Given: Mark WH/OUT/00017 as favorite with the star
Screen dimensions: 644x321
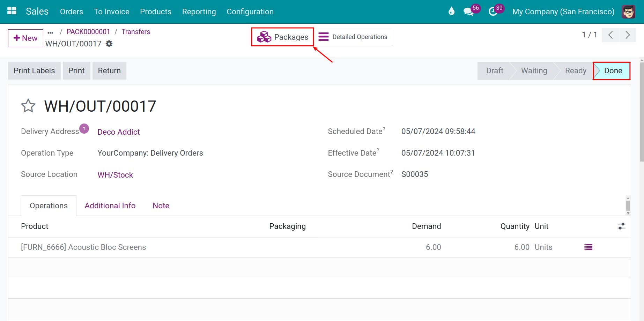Looking at the screenshot, I should pos(28,106).
